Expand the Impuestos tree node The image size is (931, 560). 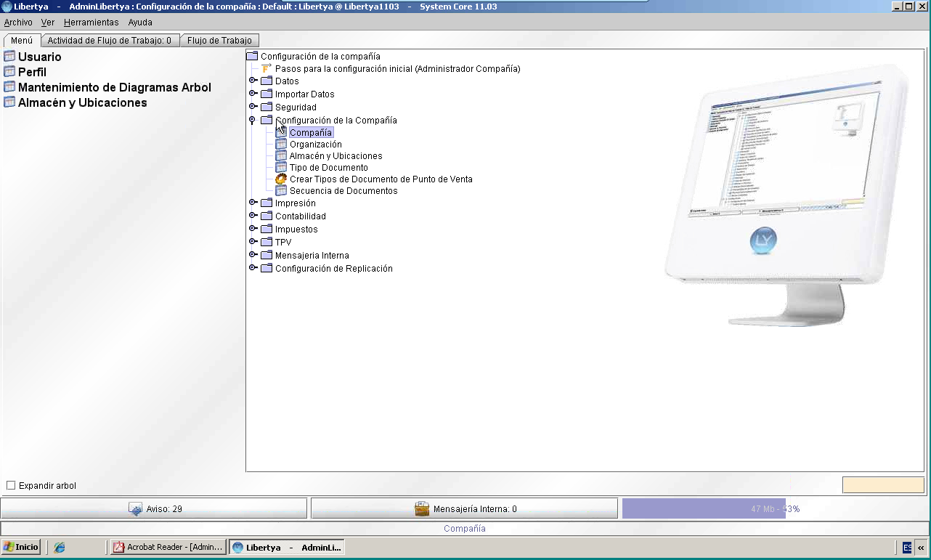pos(253,229)
